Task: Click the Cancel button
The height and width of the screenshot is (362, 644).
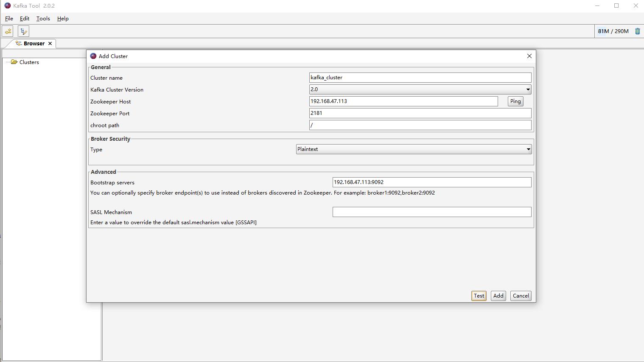Action: (x=521, y=296)
